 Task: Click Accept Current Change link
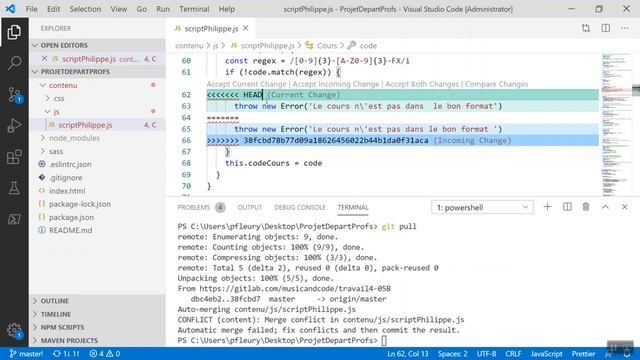(x=247, y=84)
